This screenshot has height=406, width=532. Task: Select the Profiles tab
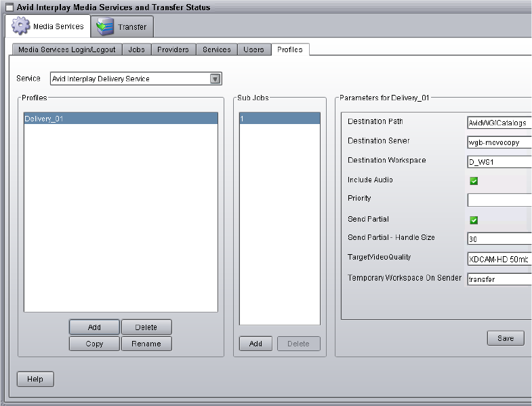pyautogui.click(x=290, y=49)
